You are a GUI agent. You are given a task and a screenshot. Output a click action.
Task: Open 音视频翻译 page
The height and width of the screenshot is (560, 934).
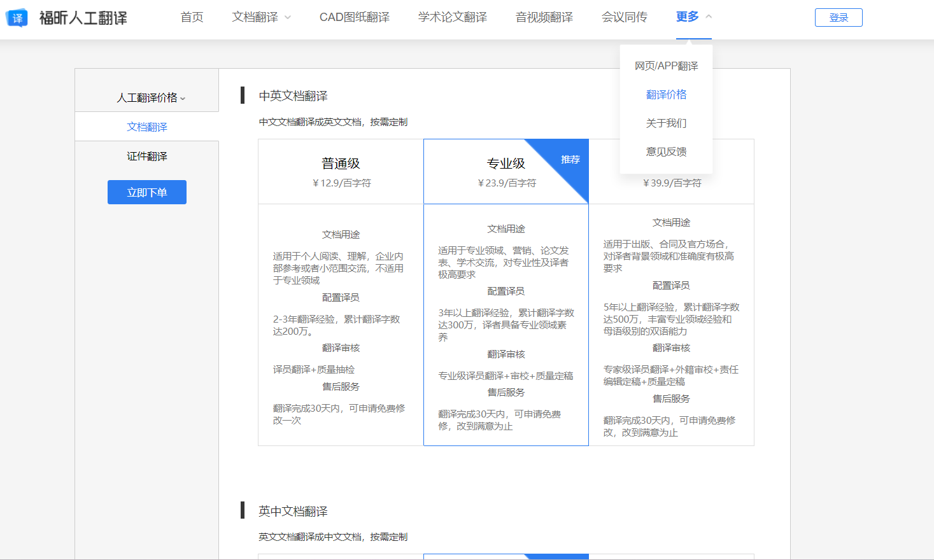click(544, 17)
